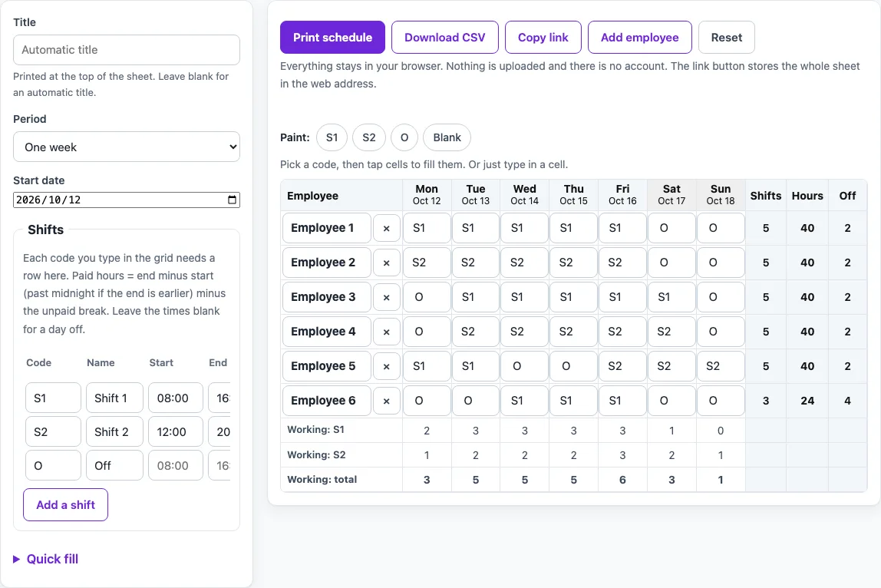The width and height of the screenshot is (881, 588).
Task: Click Employee 1 Saturday cell
Action: [672, 228]
